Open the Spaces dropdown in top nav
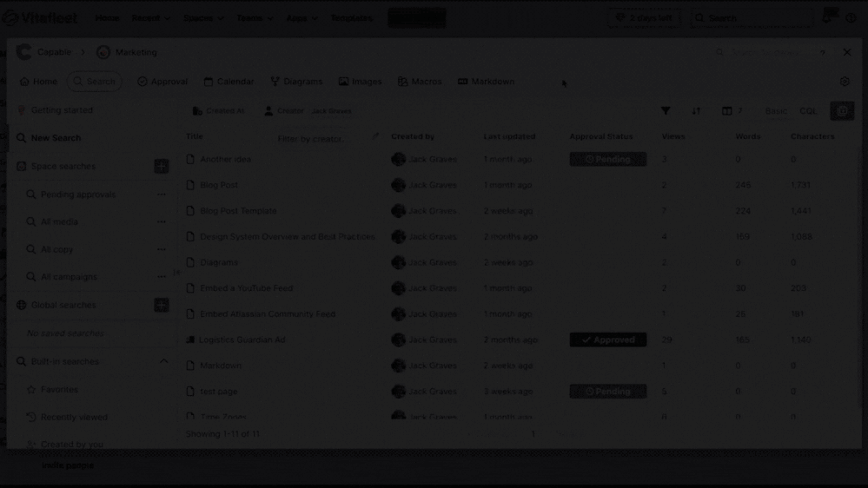 203,17
